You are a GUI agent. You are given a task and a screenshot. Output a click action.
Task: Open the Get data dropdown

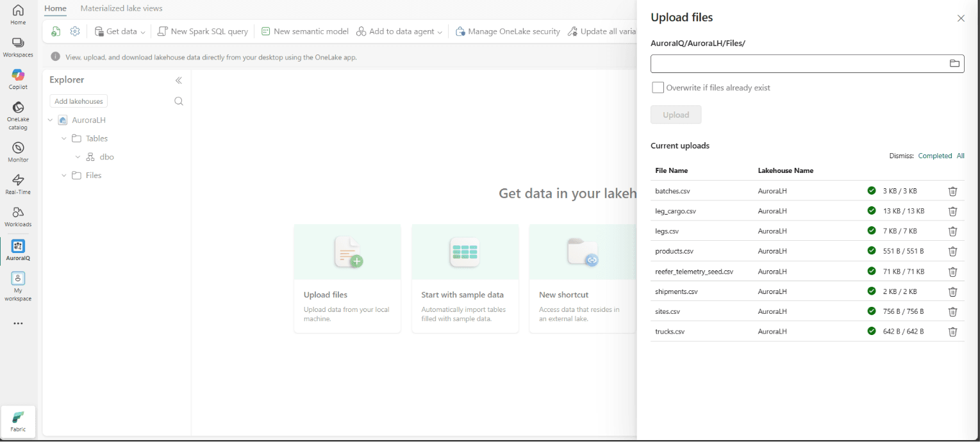(x=120, y=31)
